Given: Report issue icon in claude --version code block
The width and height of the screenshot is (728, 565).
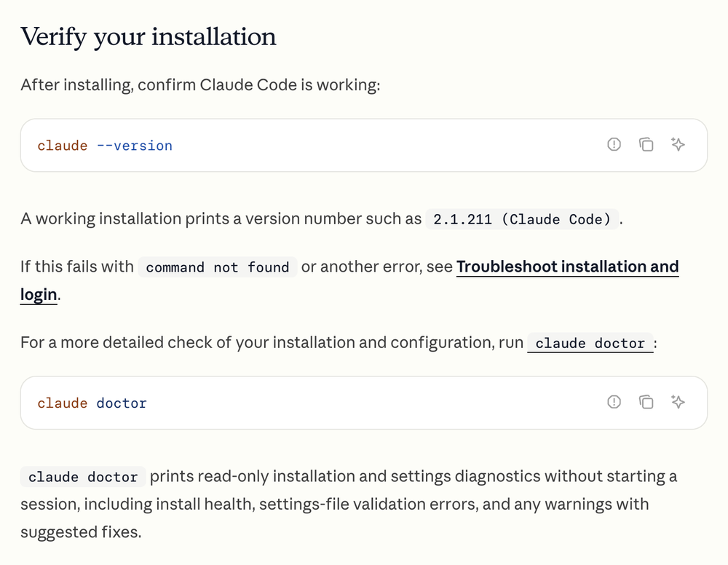Looking at the screenshot, I should (614, 144).
